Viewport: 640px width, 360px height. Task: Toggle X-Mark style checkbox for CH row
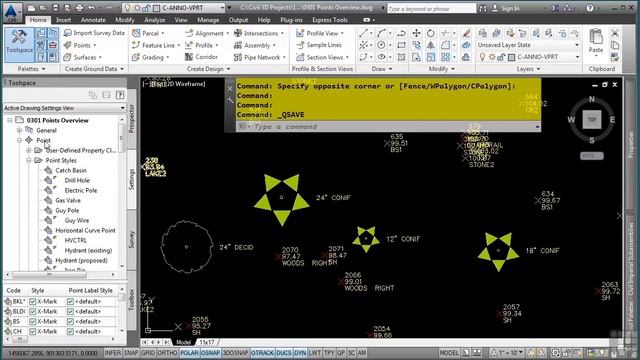coord(33,331)
